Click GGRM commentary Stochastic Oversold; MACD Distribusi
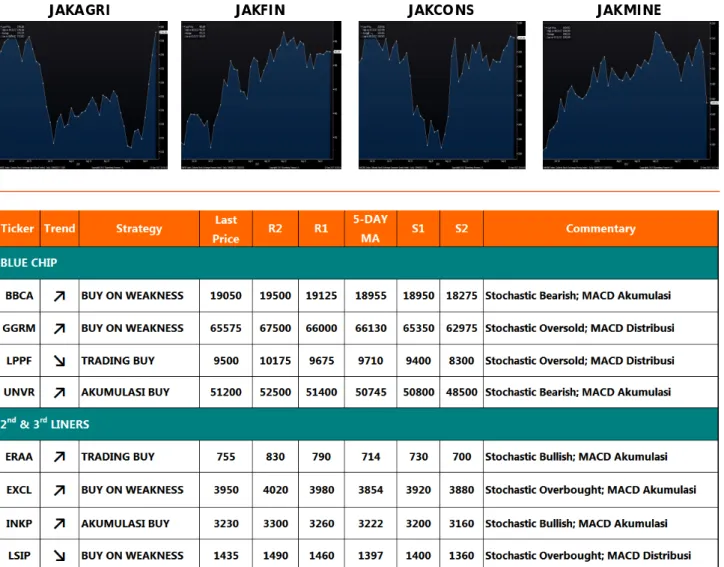The image size is (724, 567). 579,328
